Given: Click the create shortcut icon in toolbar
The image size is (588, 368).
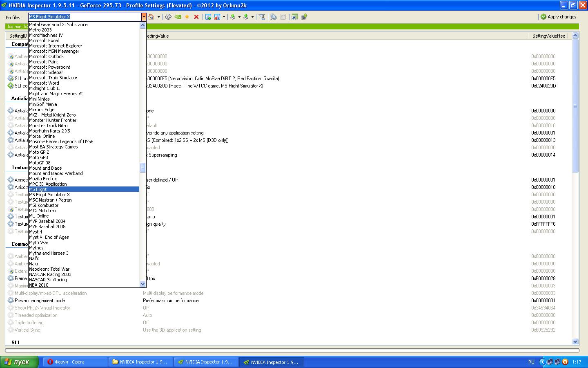Looking at the screenshot, I should [x=294, y=17].
